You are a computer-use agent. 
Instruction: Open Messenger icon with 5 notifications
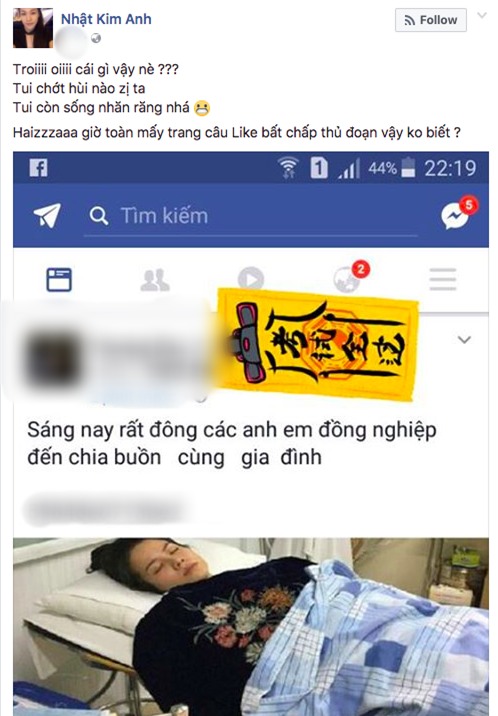(458, 213)
